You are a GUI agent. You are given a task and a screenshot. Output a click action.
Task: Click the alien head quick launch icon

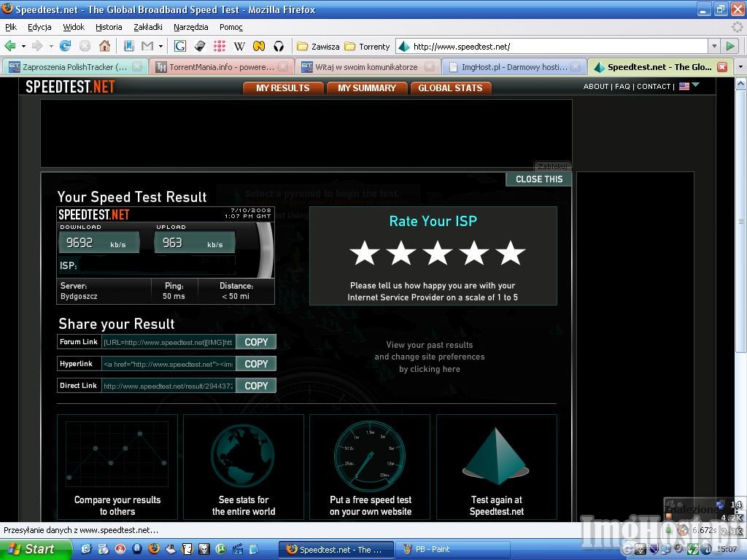pyautogui.click(x=204, y=548)
